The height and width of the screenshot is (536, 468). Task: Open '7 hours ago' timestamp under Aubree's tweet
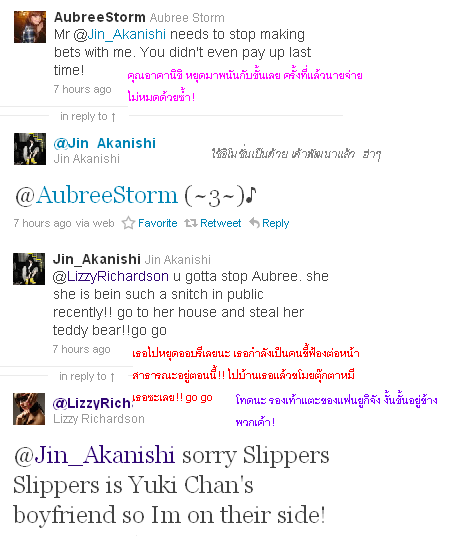82,89
